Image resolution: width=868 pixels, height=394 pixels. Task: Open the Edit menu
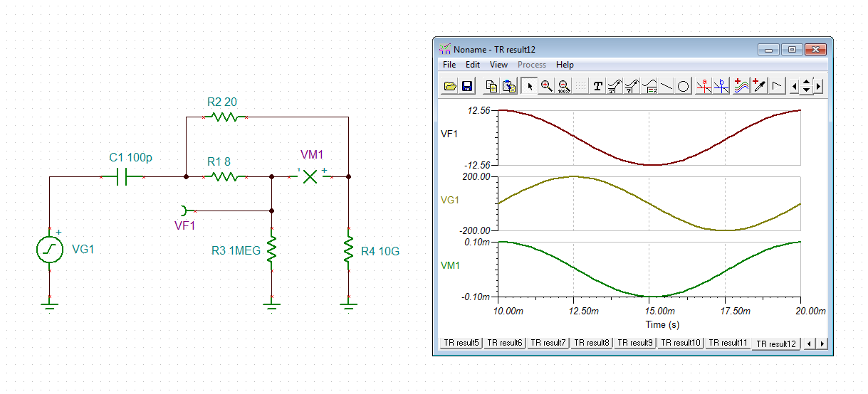[473, 65]
